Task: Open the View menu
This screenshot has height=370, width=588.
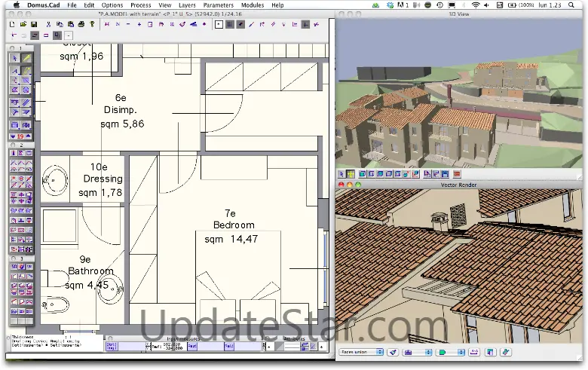Action: click(164, 5)
